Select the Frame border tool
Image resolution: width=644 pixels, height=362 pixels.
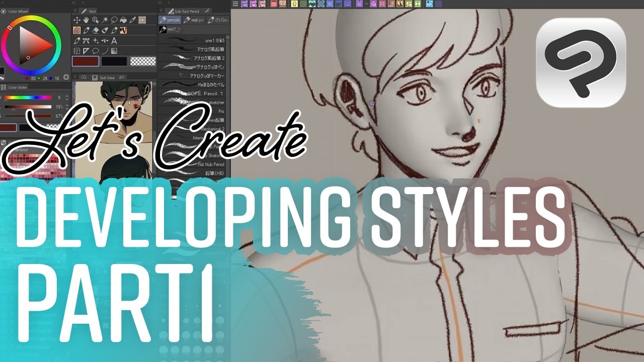(77, 51)
